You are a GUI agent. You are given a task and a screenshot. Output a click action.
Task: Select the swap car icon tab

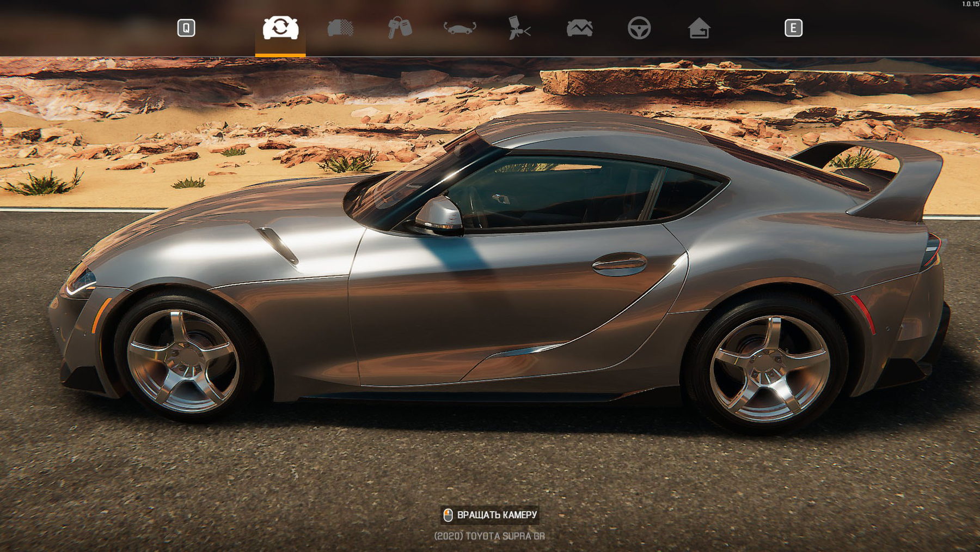[x=280, y=28]
